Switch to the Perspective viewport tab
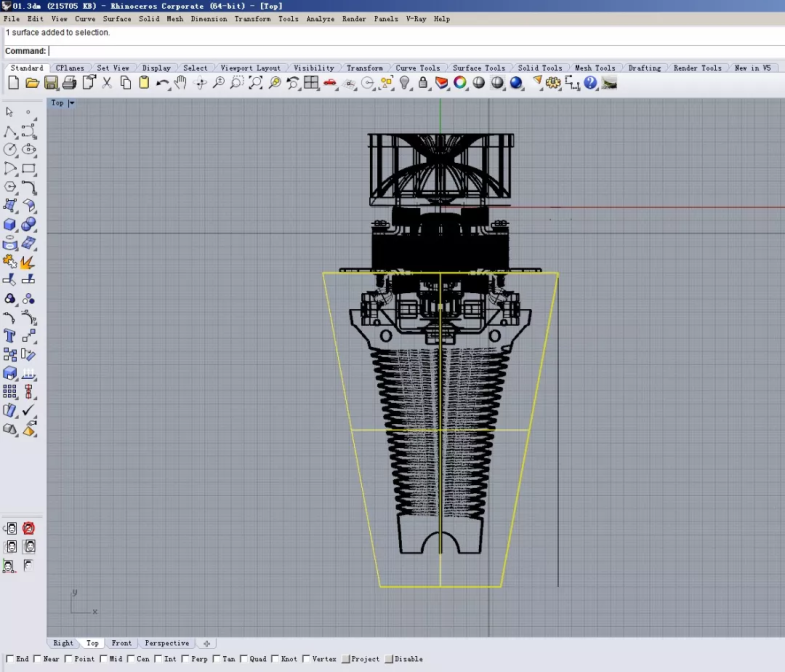 coord(166,643)
